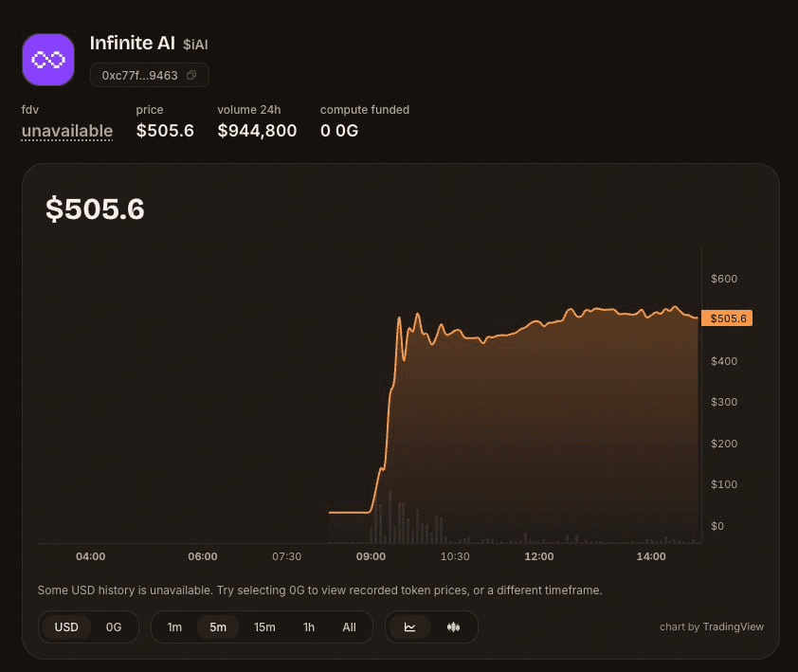Image resolution: width=798 pixels, height=672 pixels.
Task: Open chart by TradingView attribution
Action: pos(712,627)
